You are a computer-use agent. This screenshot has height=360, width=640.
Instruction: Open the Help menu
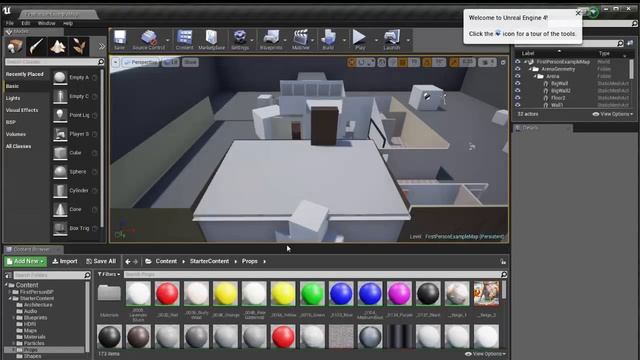pyautogui.click(x=68, y=23)
